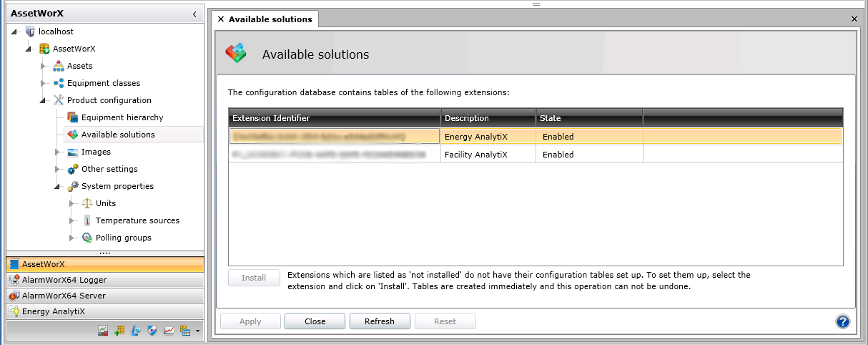Close the Available solutions tab with its X
868x345 pixels.
coord(221,19)
